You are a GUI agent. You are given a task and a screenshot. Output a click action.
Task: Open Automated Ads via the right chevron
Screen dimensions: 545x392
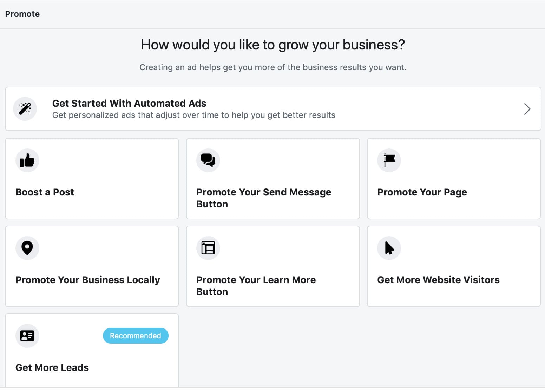click(527, 109)
